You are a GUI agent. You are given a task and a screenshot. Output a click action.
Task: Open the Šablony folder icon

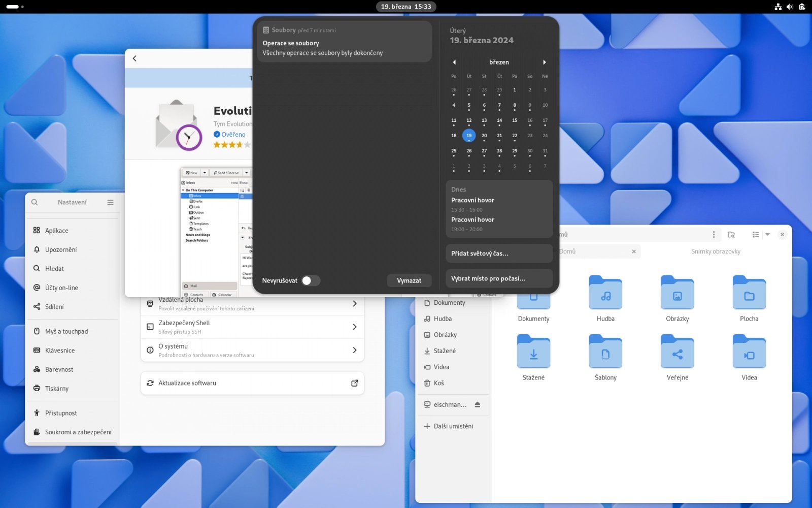(605, 351)
